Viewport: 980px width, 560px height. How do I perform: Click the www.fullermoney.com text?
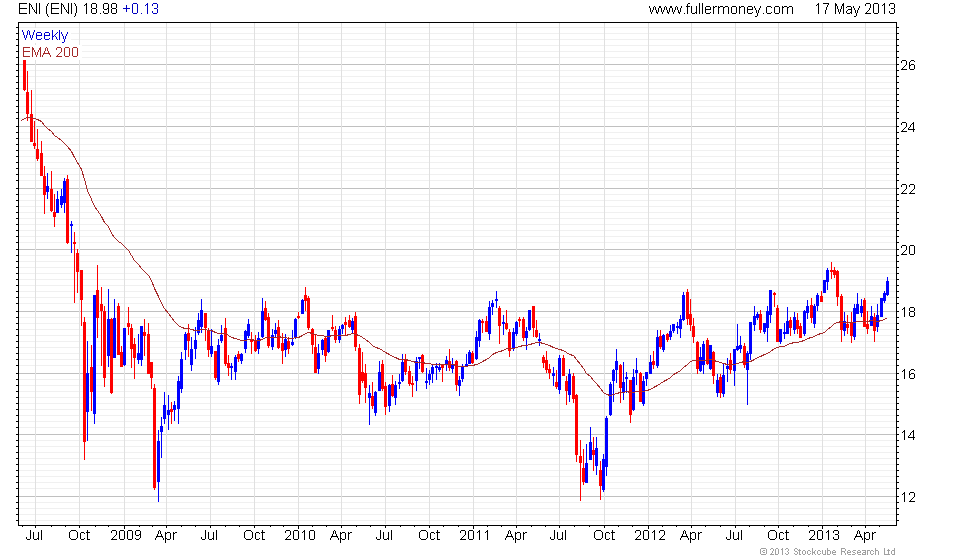[x=721, y=9]
